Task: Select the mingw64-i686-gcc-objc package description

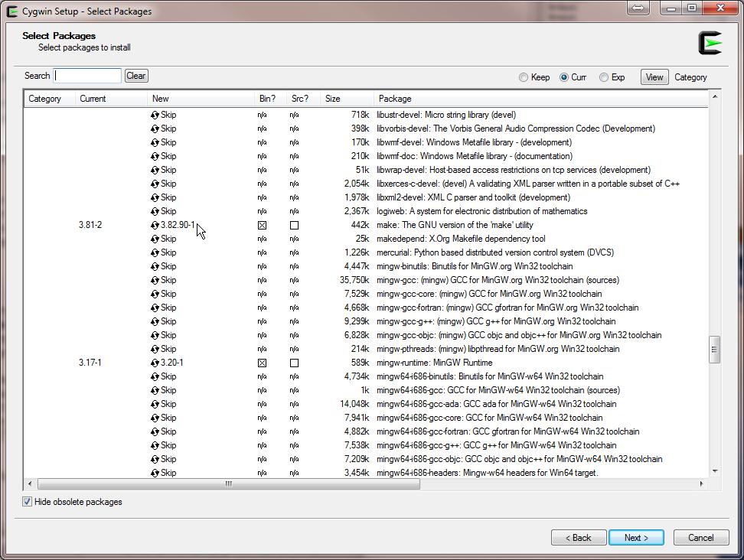Action: click(x=519, y=459)
